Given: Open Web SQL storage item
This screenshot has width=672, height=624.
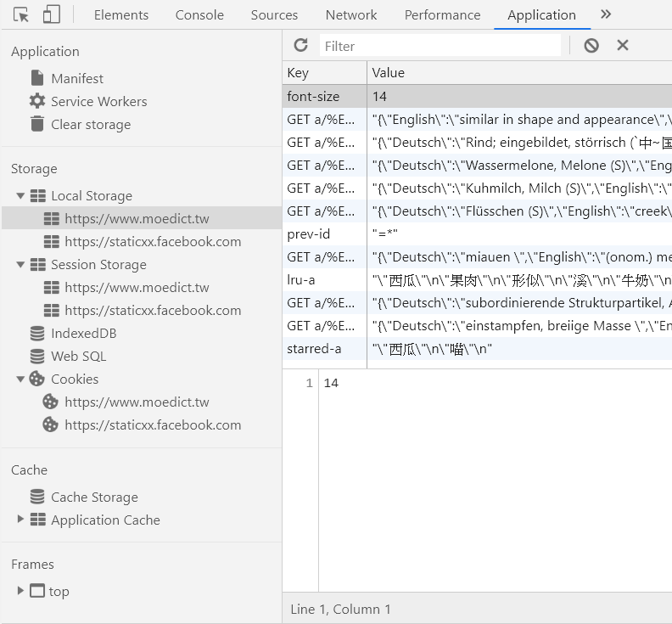Looking at the screenshot, I should coord(78,357).
